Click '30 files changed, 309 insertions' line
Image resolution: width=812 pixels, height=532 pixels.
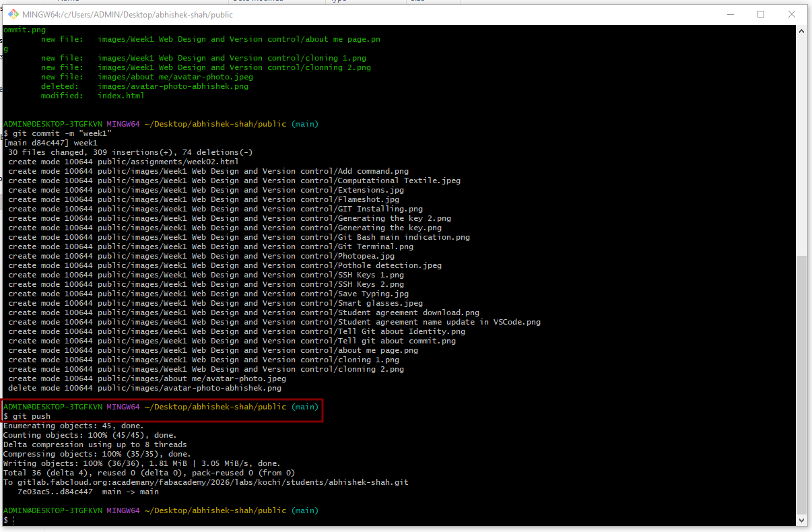point(131,152)
